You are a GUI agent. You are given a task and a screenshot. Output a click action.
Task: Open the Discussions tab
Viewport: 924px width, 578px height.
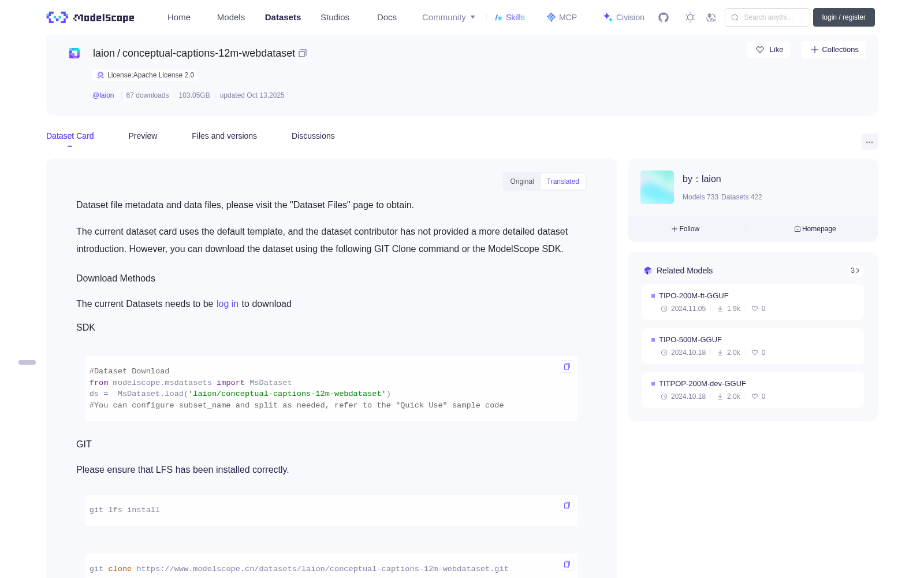click(313, 136)
